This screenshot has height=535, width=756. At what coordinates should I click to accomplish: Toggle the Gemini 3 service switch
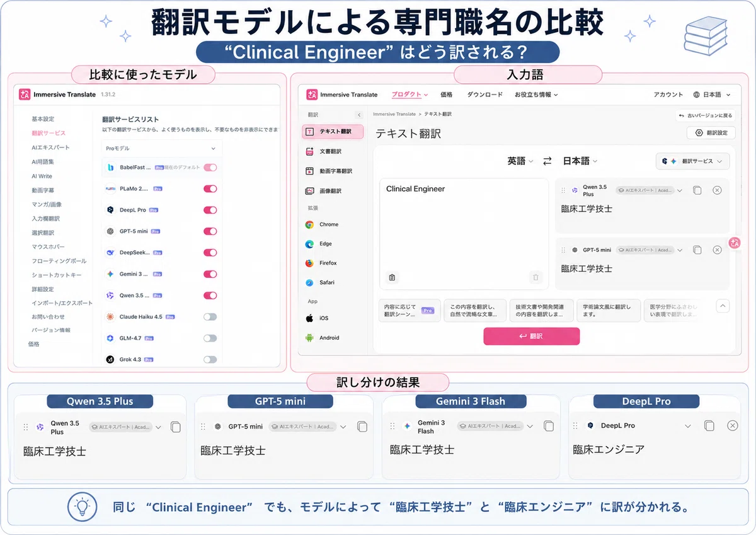(x=210, y=274)
